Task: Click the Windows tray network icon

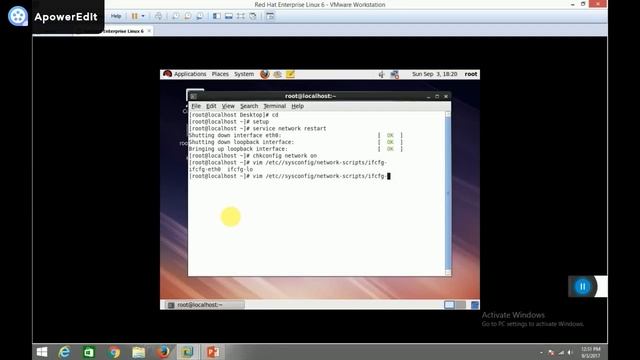Action: (x=561, y=352)
